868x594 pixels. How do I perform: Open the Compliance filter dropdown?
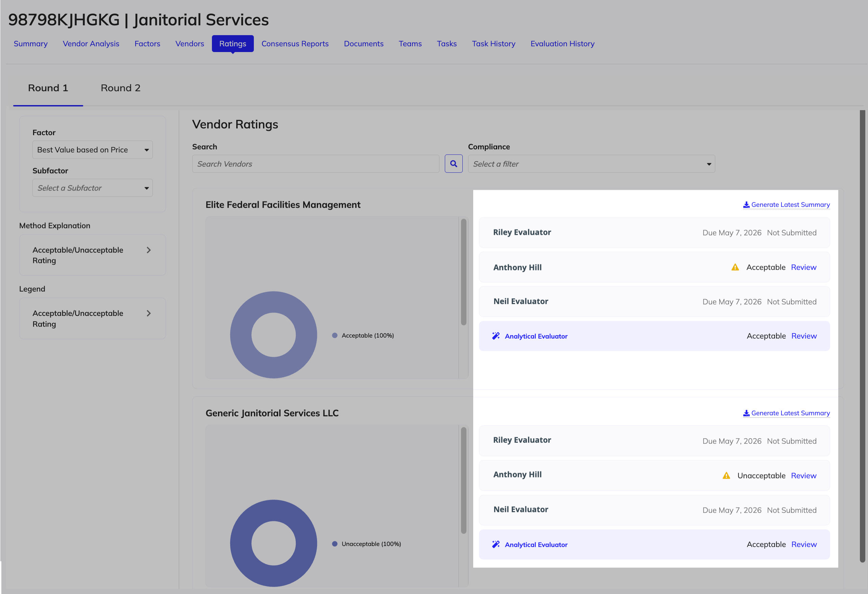[591, 164]
